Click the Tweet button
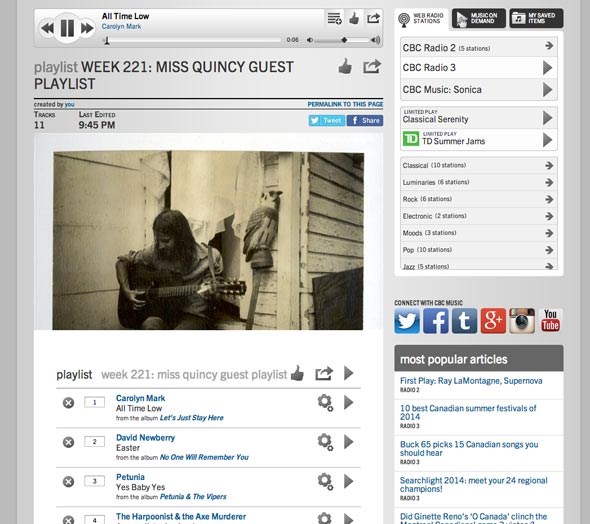Screen dimensions: 590x524 (x=327, y=121)
